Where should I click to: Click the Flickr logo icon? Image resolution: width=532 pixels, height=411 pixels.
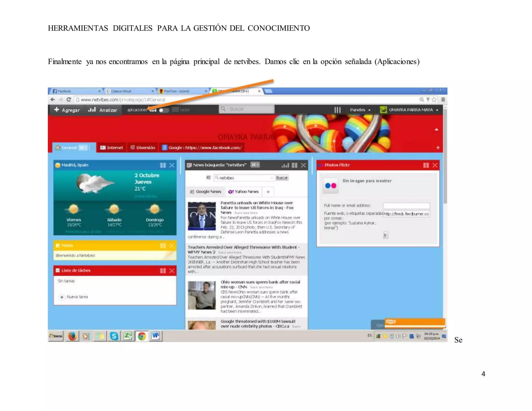click(x=331, y=185)
